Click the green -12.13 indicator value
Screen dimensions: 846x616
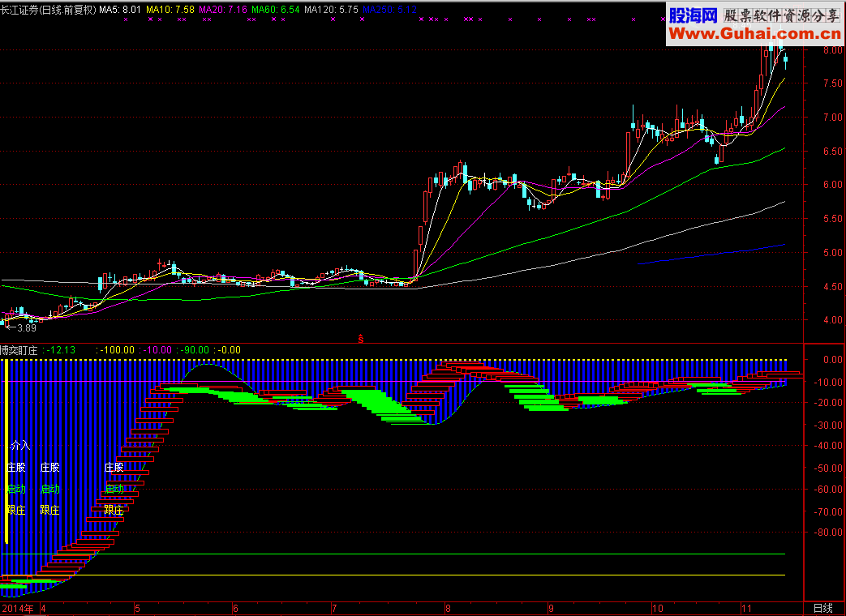(x=59, y=350)
